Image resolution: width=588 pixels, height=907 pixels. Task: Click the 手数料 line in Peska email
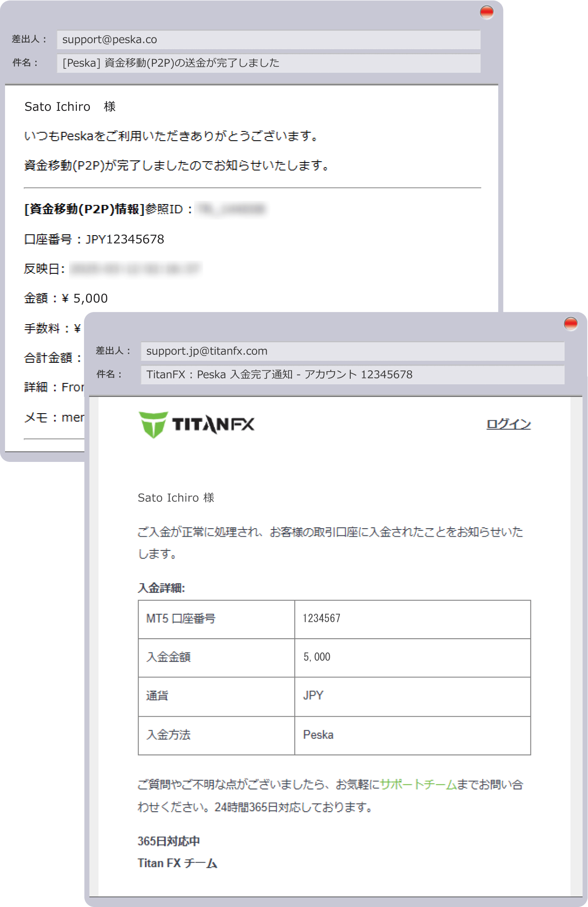52,328
